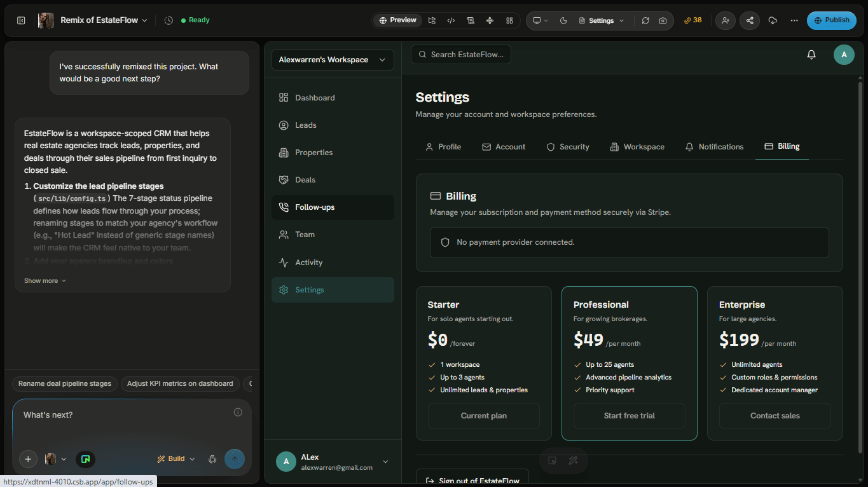Expand Alexwarren's Workspace switcher
This screenshot has width=868, height=487.
pyautogui.click(x=333, y=60)
